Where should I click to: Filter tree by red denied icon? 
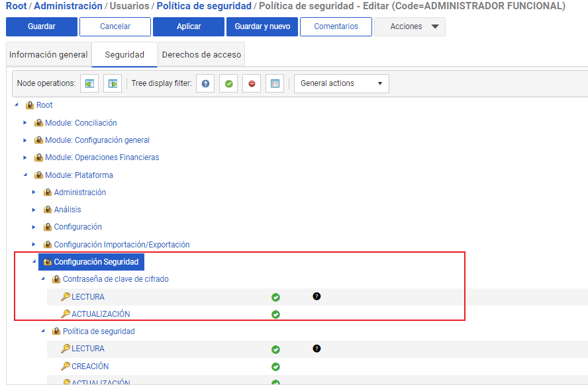click(251, 84)
